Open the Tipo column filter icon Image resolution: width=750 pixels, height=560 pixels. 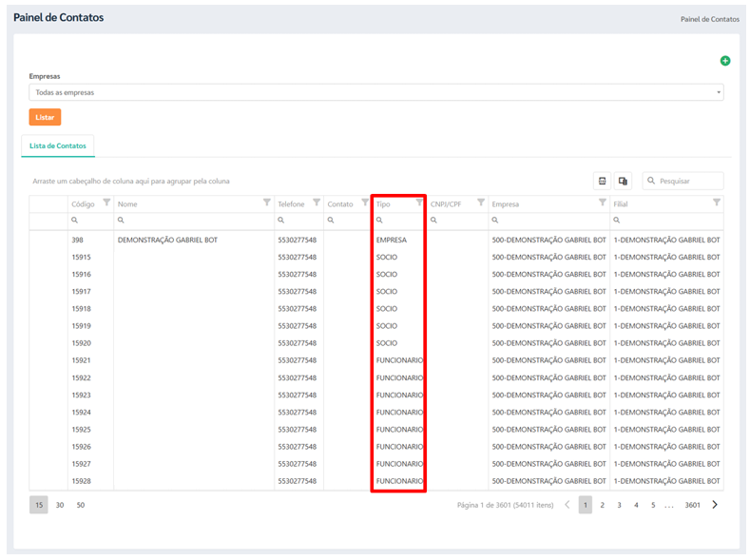tap(419, 203)
